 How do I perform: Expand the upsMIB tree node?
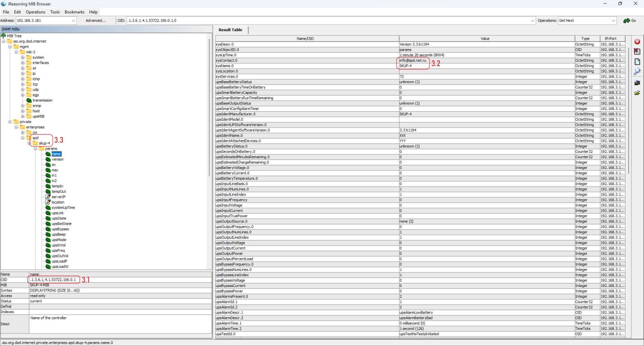[x=23, y=117]
